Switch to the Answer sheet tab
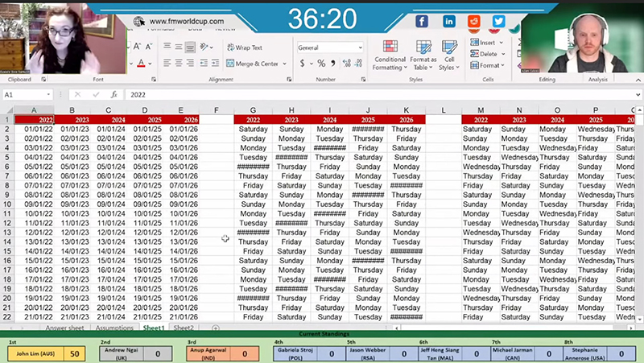This screenshot has width=644, height=363. (x=64, y=328)
